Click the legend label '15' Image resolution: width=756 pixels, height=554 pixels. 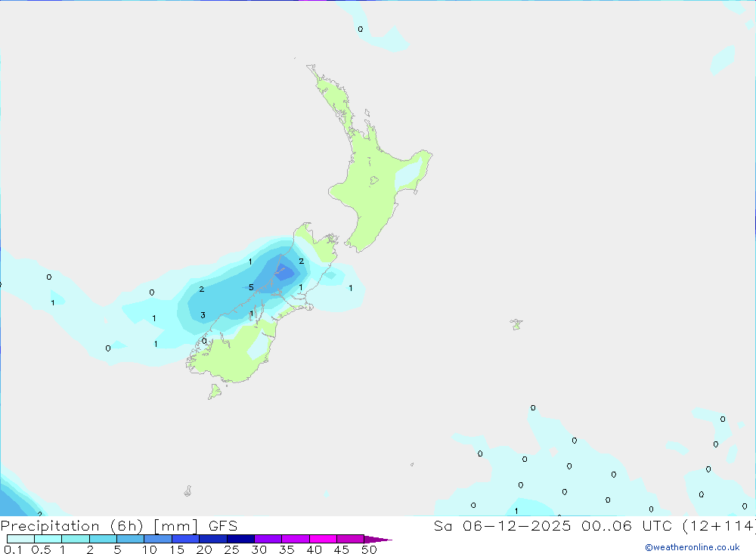coord(177,549)
